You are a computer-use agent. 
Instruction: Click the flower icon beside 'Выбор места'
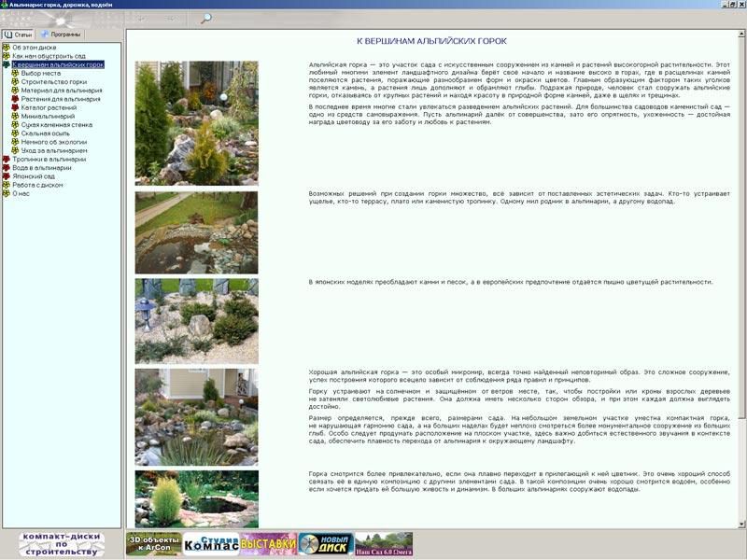click(15, 74)
